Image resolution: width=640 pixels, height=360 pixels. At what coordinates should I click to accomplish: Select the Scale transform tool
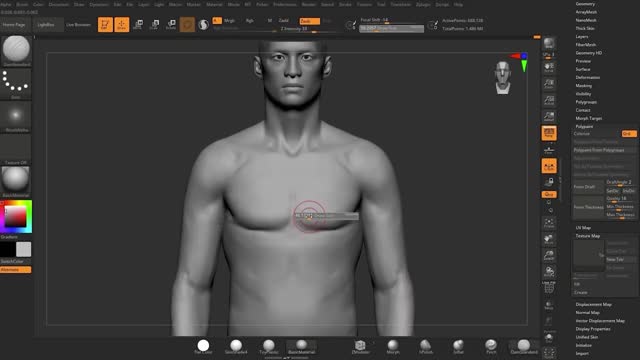click(x=154, y=24)
